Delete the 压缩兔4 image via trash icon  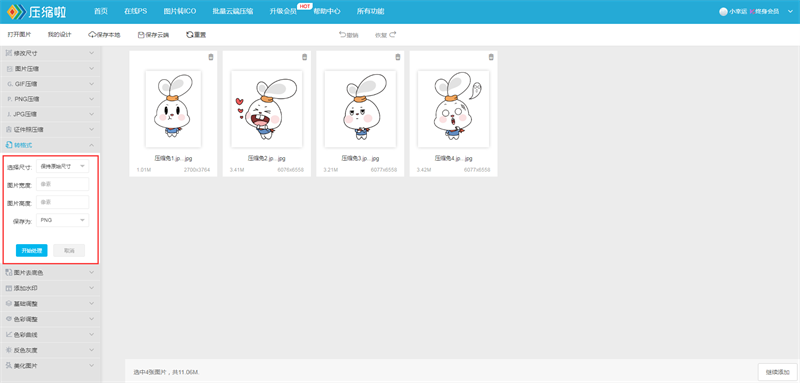tap(491, 57)
